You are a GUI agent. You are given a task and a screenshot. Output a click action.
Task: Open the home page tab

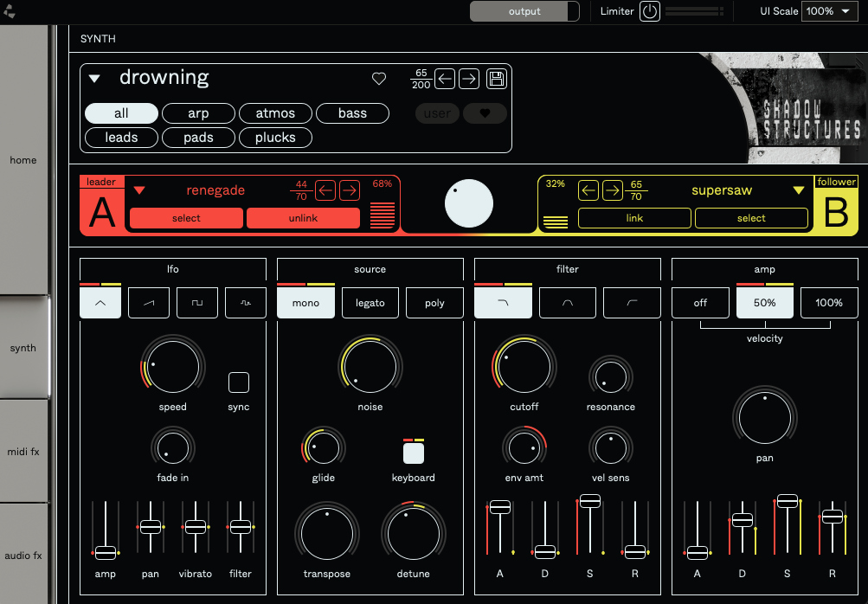click(23, 160)
